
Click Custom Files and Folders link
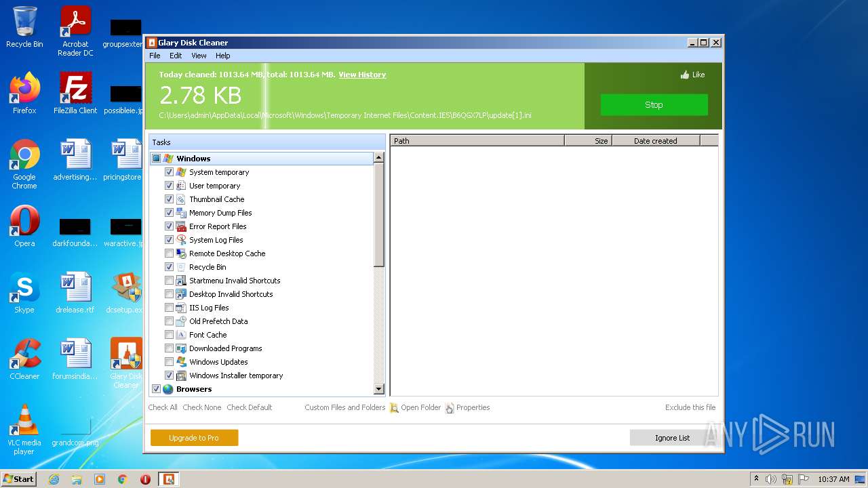344,407
